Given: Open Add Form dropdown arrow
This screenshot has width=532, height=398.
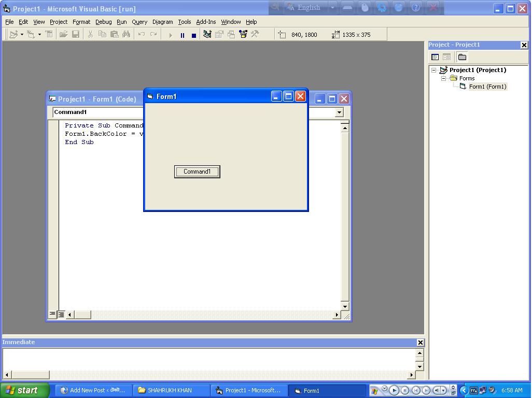Looking at the screenshot, I should tap(39, 34).
